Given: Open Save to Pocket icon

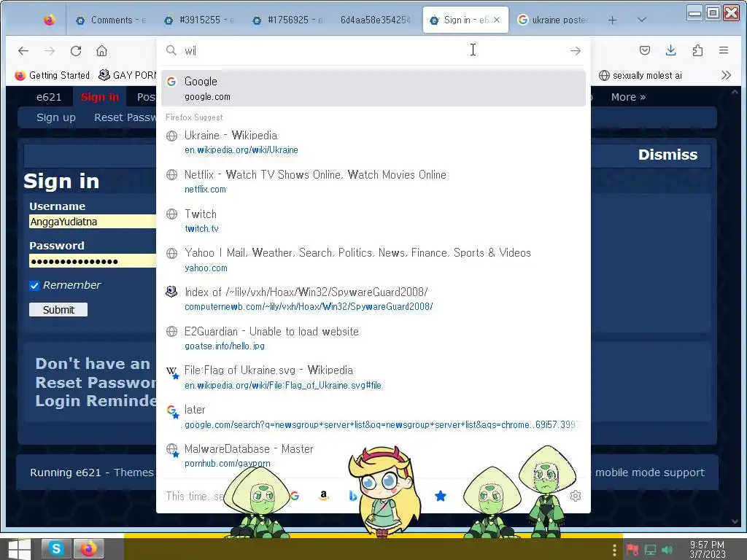Looking at the screenshot, I should (645, 50).
